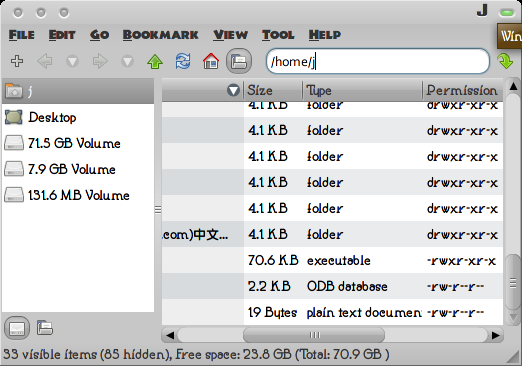Click the 71.5 GB drive icon
This screenshot has width=522, height=366.
tap(14, 143)
